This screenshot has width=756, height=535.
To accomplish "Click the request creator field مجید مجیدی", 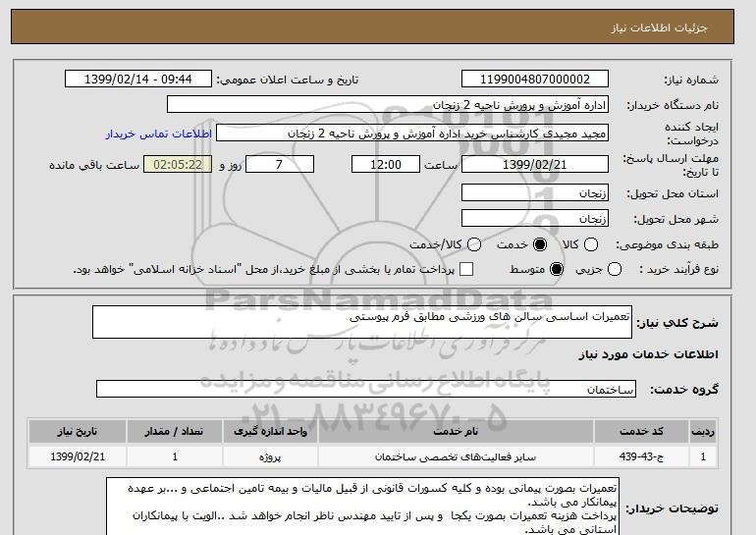I will (x=412, y=134).
